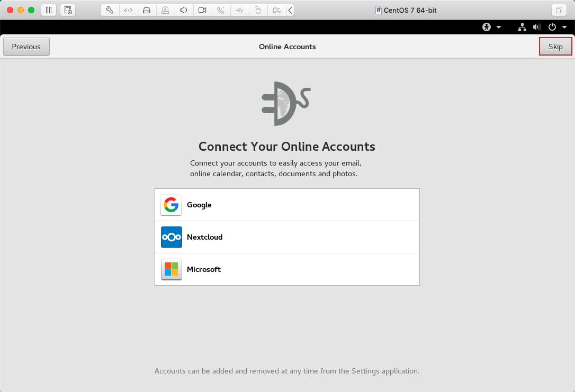Click the wired network status icon

[522, 27]
